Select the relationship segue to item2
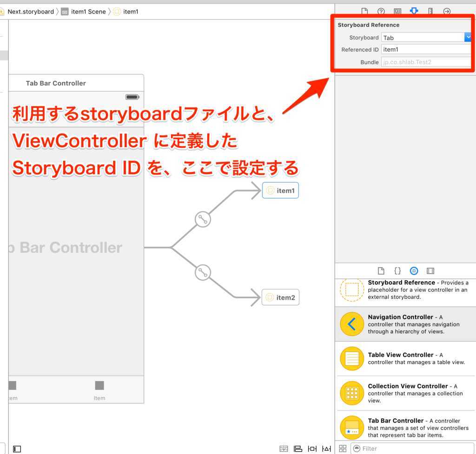 (x=203, y=272)
